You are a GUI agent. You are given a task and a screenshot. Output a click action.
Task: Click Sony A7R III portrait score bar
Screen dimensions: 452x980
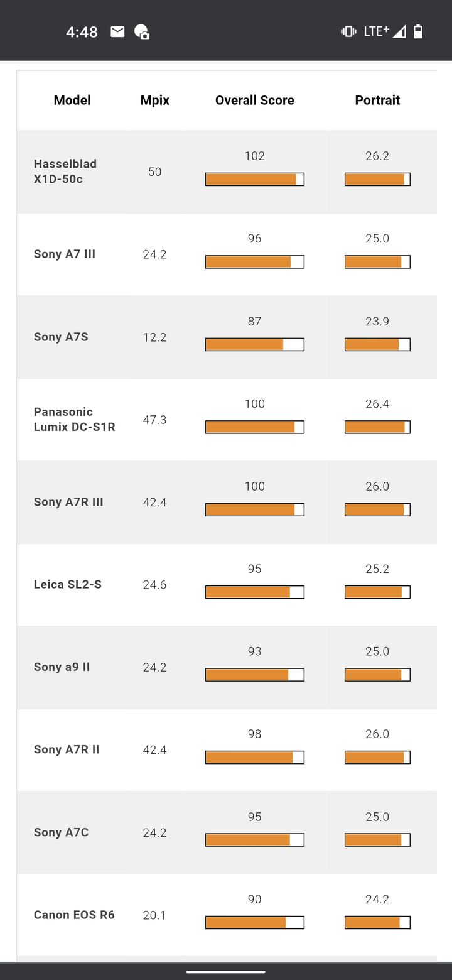tap(377, 509)
